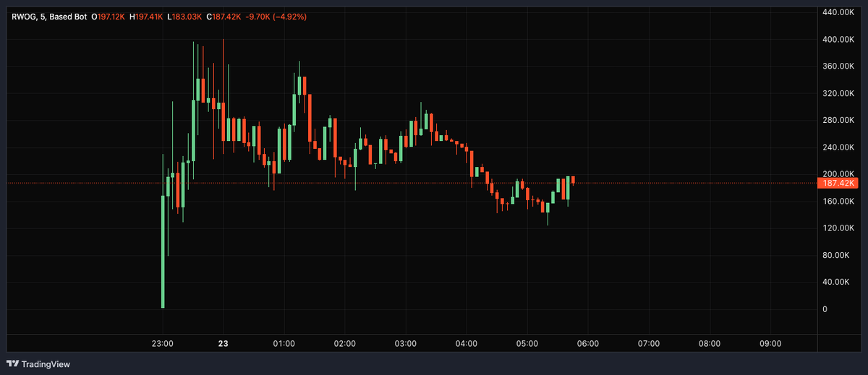Click the 240.00K price axis label

pos(839,147)
